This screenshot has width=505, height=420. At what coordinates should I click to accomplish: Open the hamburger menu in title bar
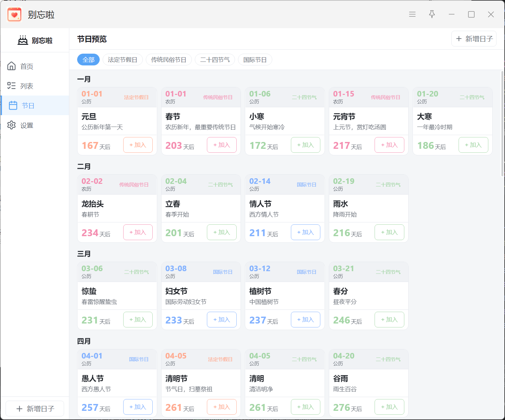pyautogui.click(x=412, y=14)
